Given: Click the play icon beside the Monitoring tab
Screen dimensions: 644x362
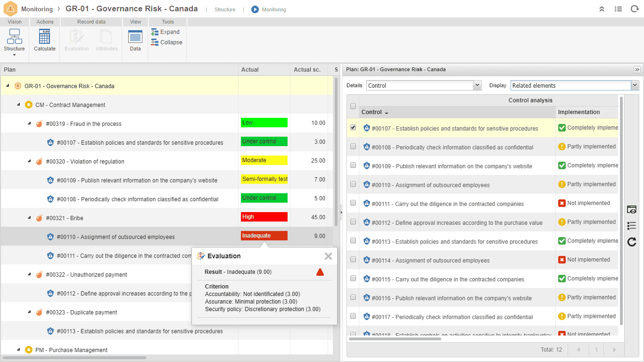Looking at the screenshot, I should (255, 9).
